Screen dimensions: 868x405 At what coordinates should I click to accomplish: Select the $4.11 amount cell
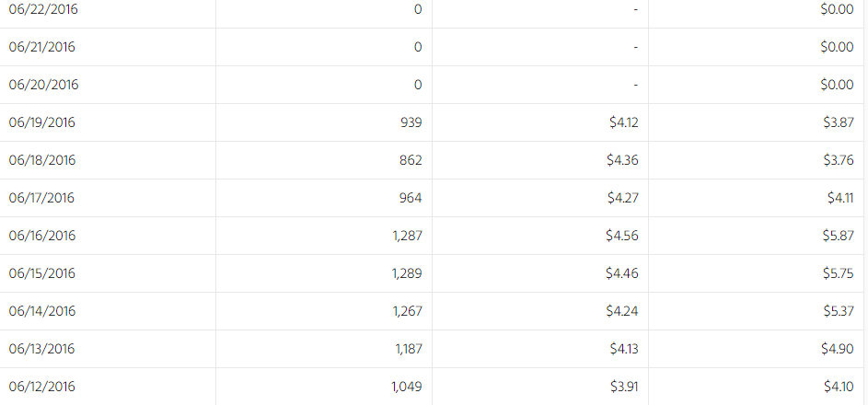pyautogui.click(x=840, y=198)
